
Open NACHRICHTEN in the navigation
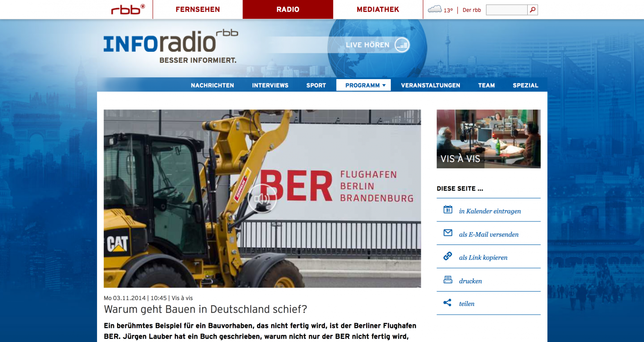(212, 85)
